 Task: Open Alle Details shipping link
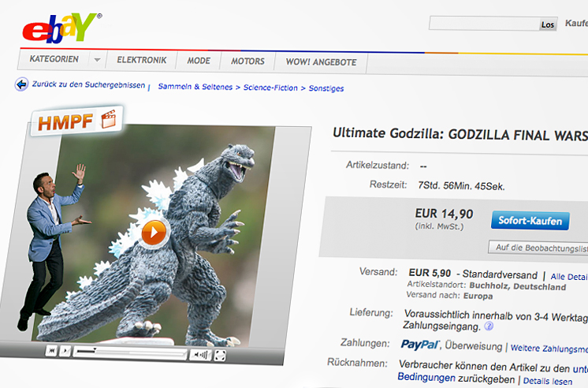coord(569,277)
